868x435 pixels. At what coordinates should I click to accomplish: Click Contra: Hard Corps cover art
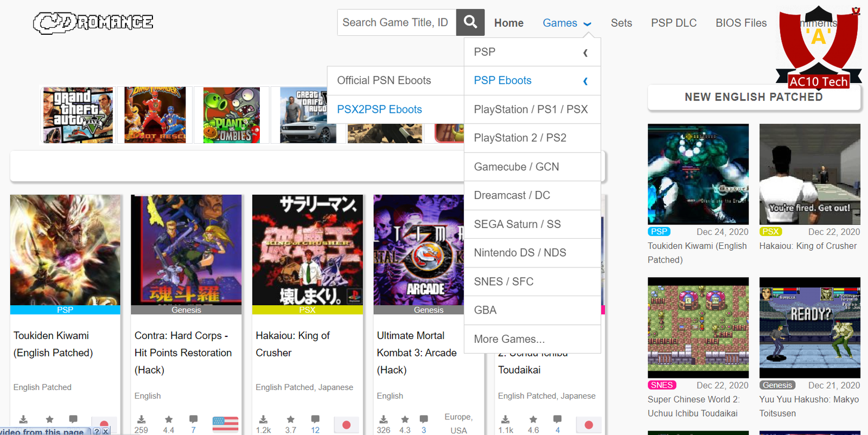pyautogui.click(x=186, y=250)
